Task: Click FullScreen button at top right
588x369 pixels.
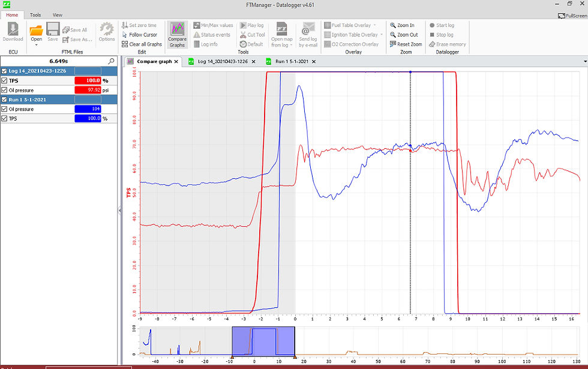Action: pos(572,16)
